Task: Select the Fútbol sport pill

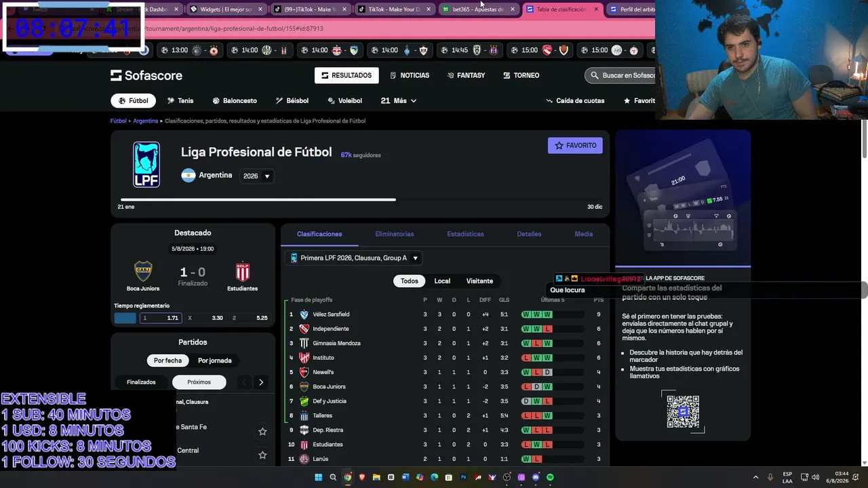Action: (134, 100)
